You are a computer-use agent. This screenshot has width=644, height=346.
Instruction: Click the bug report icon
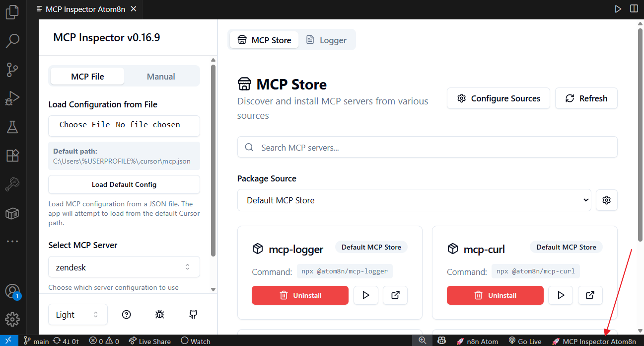click(160, 315)
